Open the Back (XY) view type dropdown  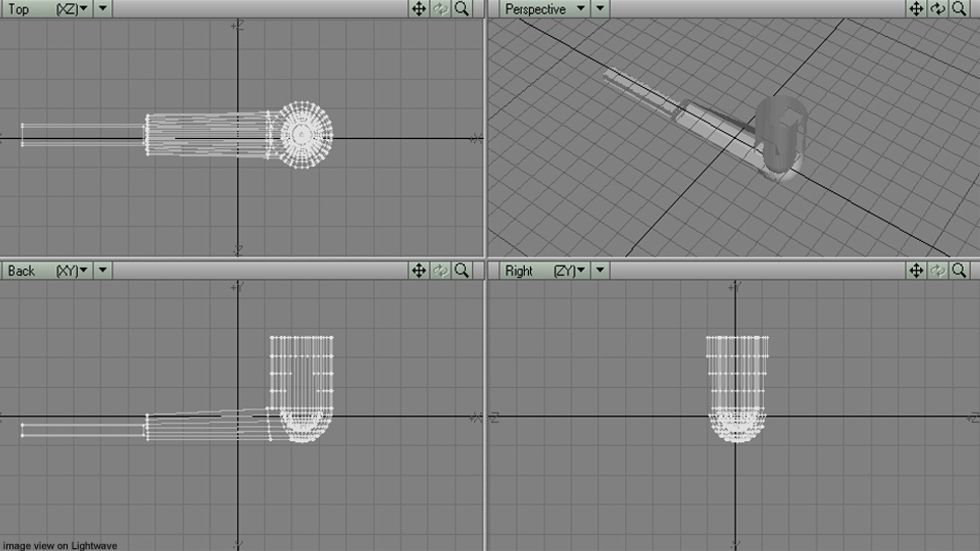(47, 270)
